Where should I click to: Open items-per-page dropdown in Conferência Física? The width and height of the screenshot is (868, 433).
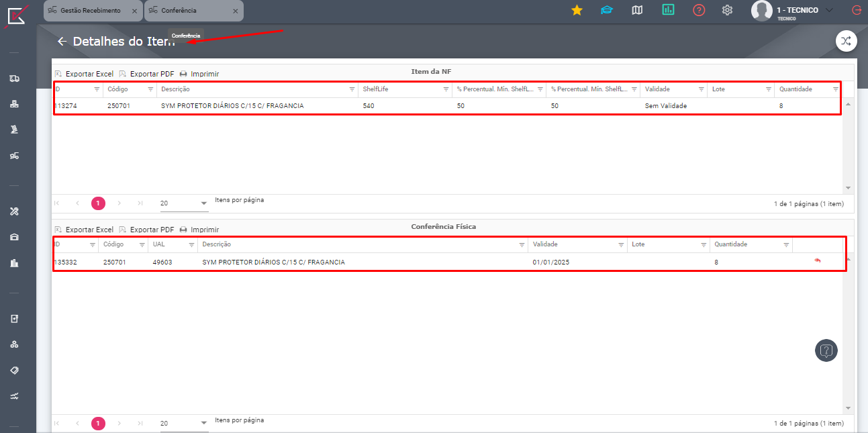click(184, 423)
